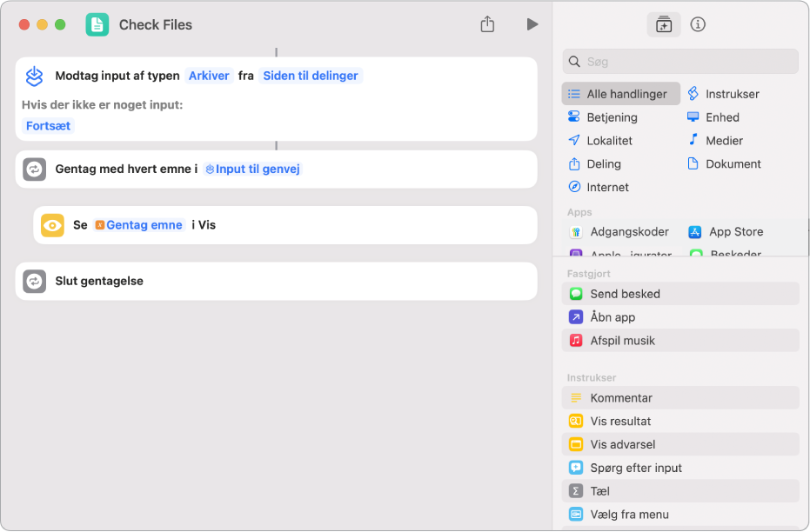
Task: Open the Enhed category
Action: pos(713,117)
